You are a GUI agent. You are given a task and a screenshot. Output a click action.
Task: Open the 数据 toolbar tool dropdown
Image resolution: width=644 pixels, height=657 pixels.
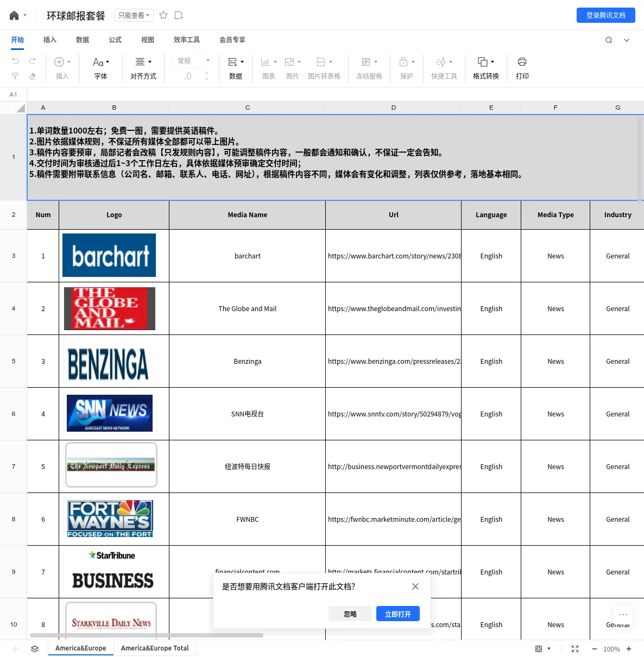click(x=236, y=68)
